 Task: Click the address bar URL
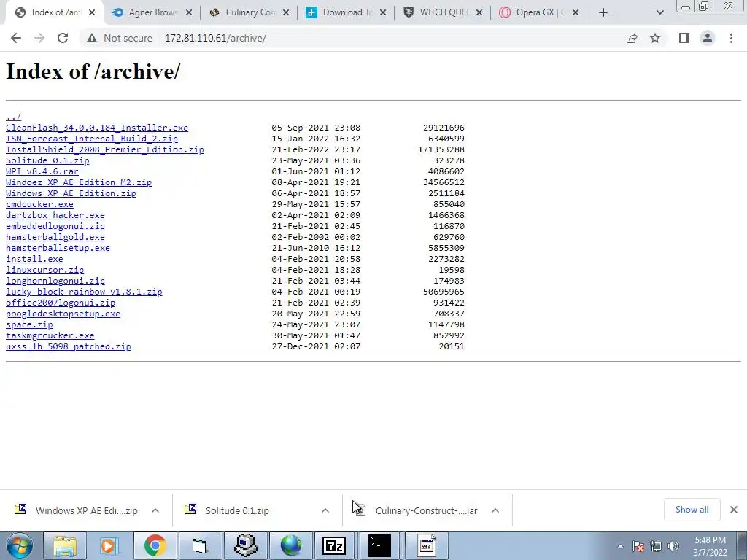click(215, 38)
